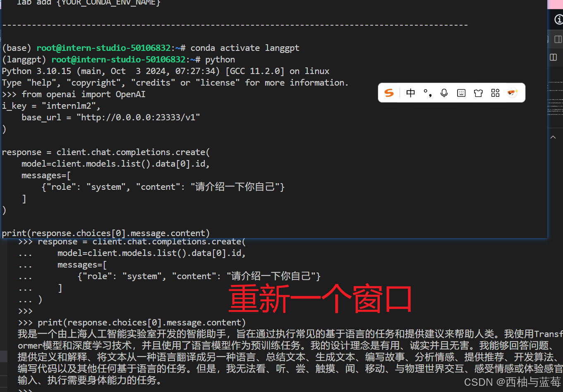Click 'print(response.choices[0].message.content)' in upper window

coord(106,233)
